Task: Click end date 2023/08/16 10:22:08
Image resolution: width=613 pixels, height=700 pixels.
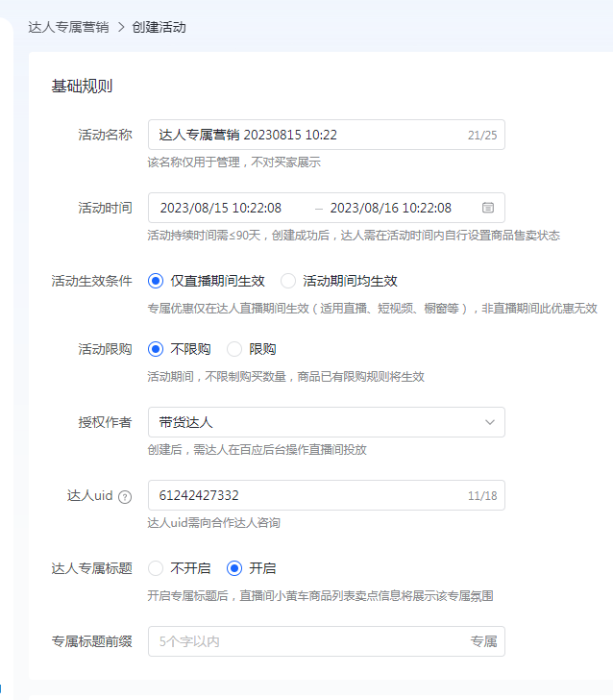Action: [x=390, y=208]
